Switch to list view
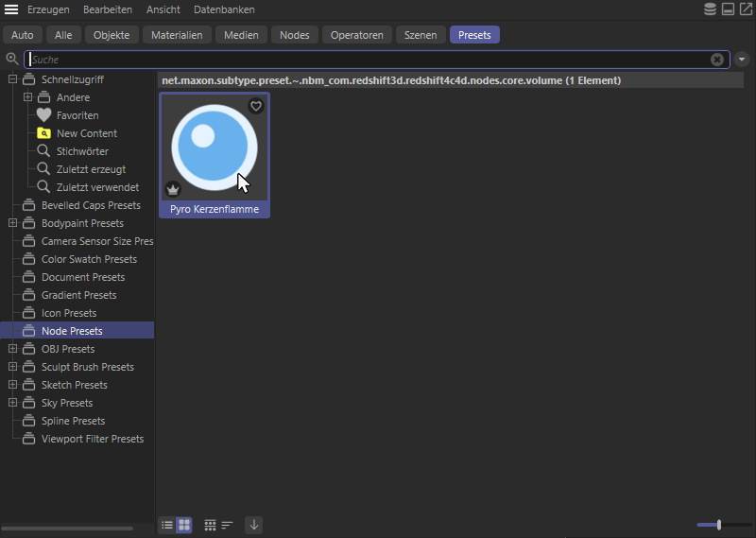756x538 pixels. click(167, 525)
